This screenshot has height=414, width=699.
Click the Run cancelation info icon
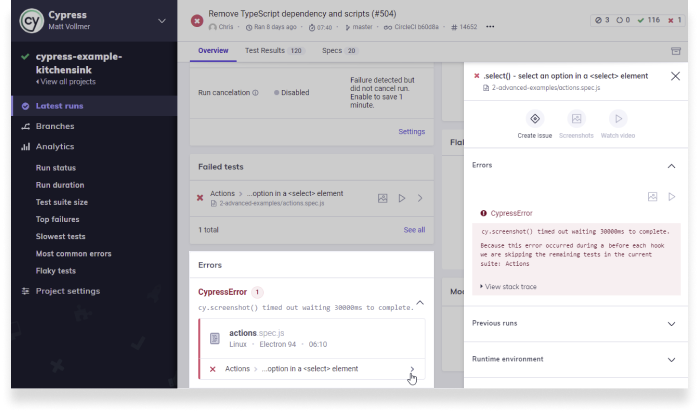(x=255, y=93)
